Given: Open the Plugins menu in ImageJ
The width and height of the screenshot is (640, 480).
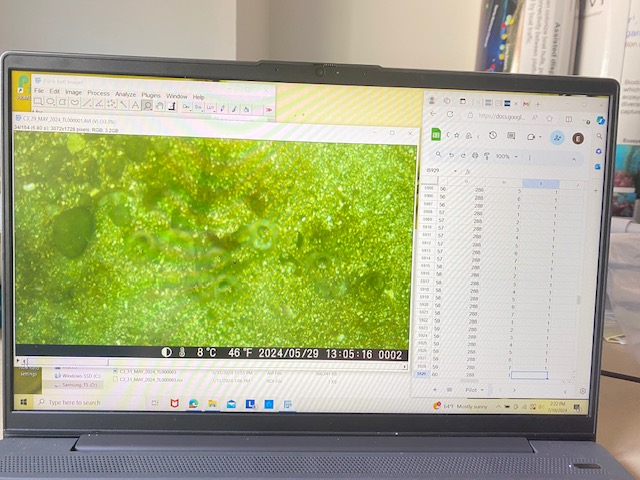Looking at the screenshot, I should [x=151, y=95].
